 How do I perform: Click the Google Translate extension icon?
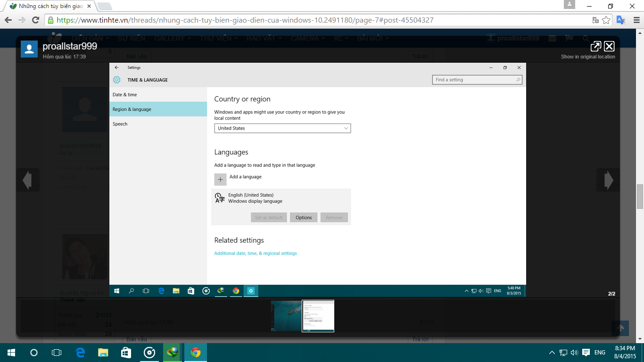(621, 20)
